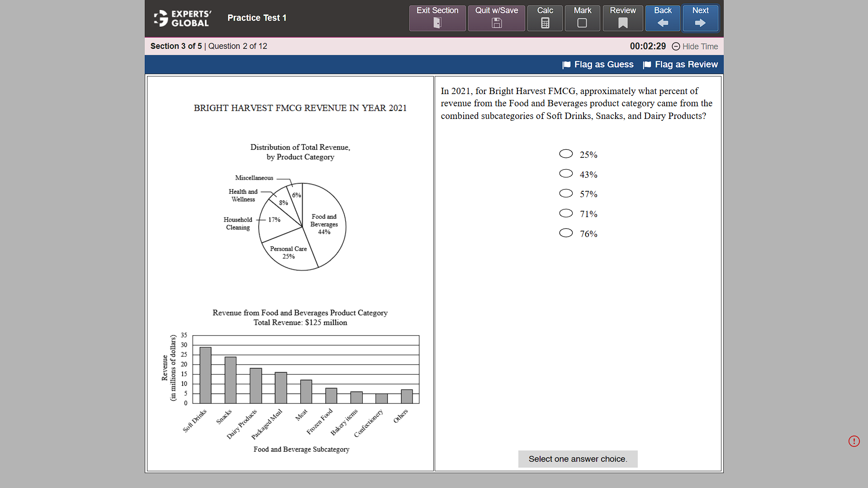This screenshot has height=488, width=868.
Task: Click the 00:02:29 timer display
Action: [x=648, y=46]
